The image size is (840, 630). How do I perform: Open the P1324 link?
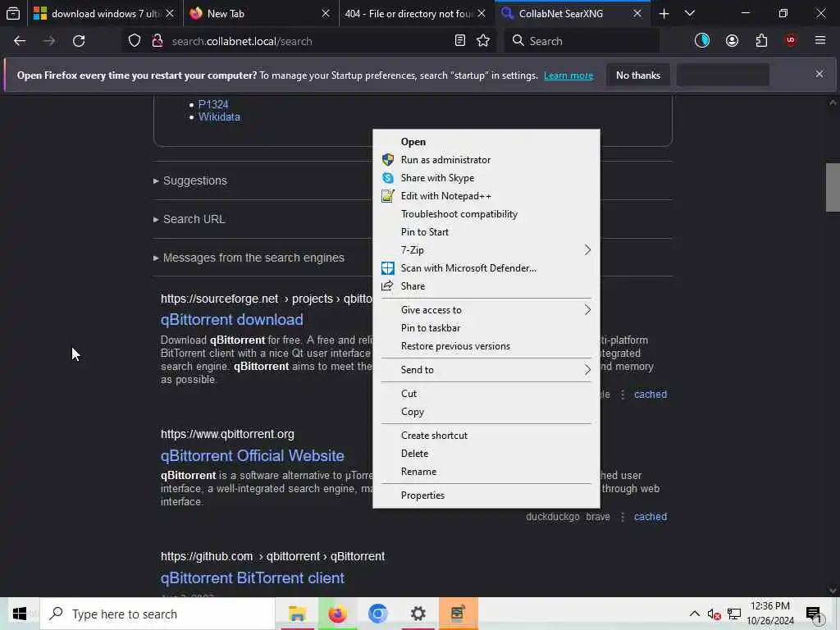213,104
